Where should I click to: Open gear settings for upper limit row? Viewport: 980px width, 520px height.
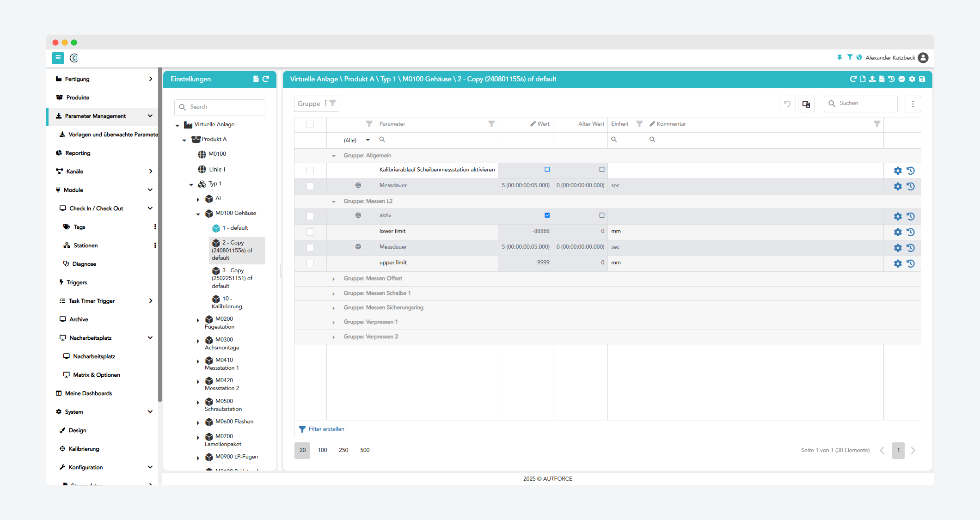pos(898,263)
